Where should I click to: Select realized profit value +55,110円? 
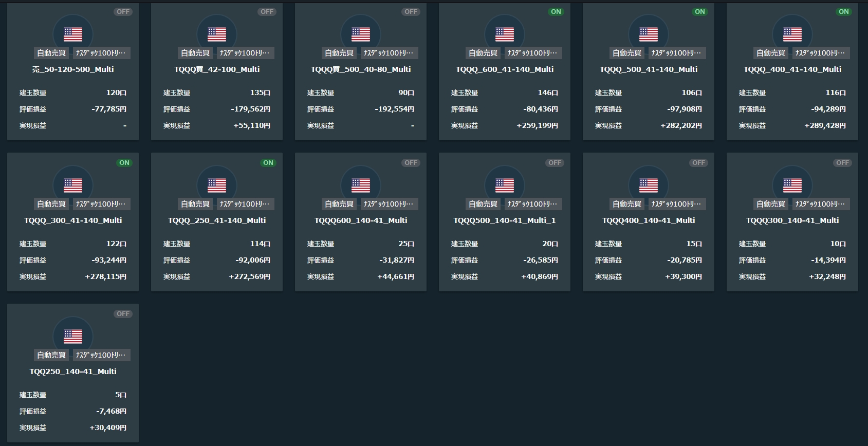pos(252,125)
